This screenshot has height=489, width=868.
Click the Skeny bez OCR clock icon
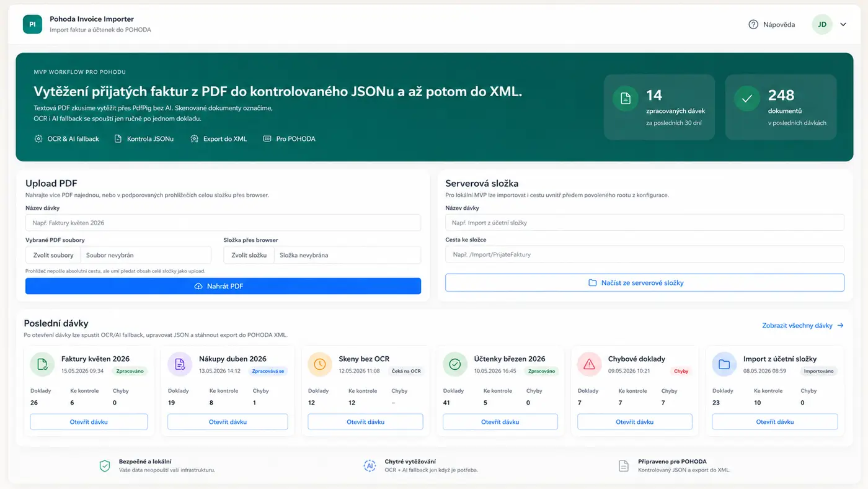click(x=320, y=364)
